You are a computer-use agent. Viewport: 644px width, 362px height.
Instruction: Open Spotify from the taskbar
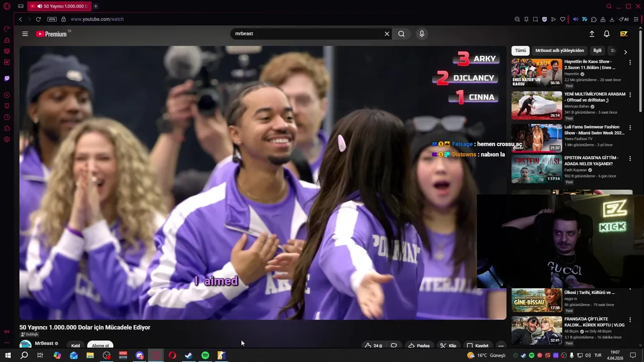click(205, 355)
